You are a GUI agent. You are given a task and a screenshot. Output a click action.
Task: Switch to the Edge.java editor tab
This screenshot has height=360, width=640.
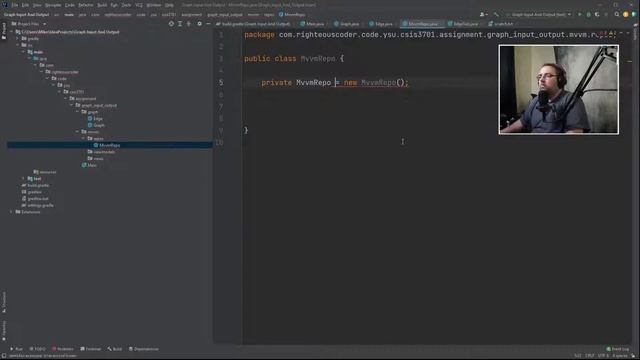pyautogui.click(x=382, y=24)
